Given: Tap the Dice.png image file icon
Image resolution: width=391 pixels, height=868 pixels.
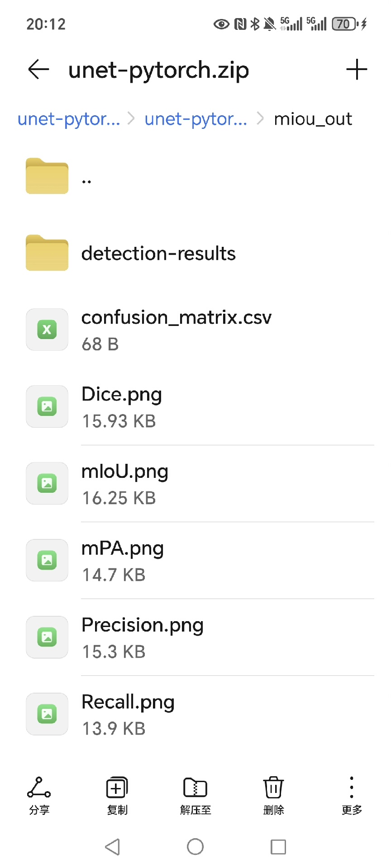Looking at the screenshot, I should pyautogui.click(x=47, y=406).
